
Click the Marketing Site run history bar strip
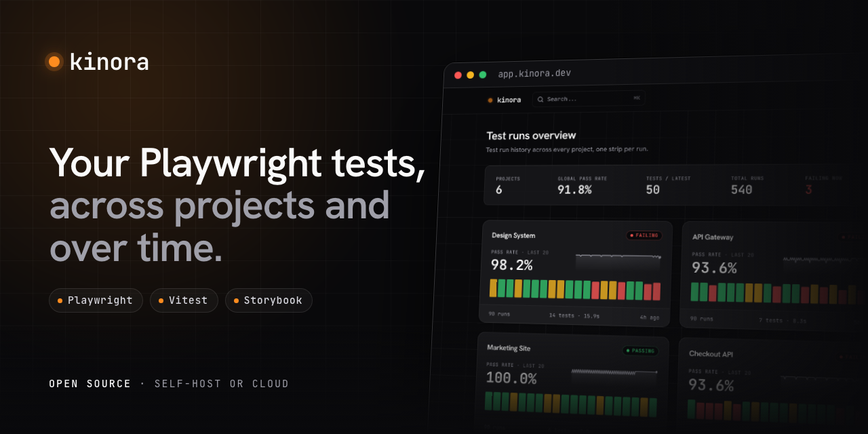[571, 403]
